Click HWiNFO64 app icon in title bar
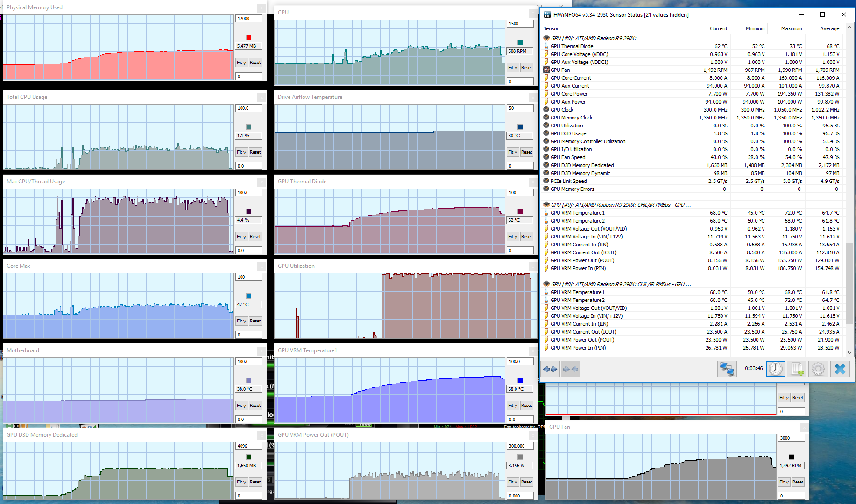Viewport: 856px width, 504px height. (547, 15)
